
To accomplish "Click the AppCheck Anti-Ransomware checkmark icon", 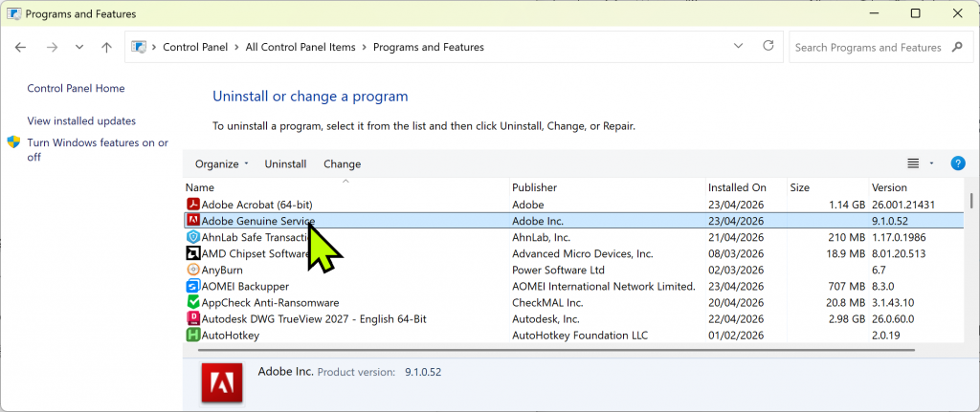I will 193,303.
